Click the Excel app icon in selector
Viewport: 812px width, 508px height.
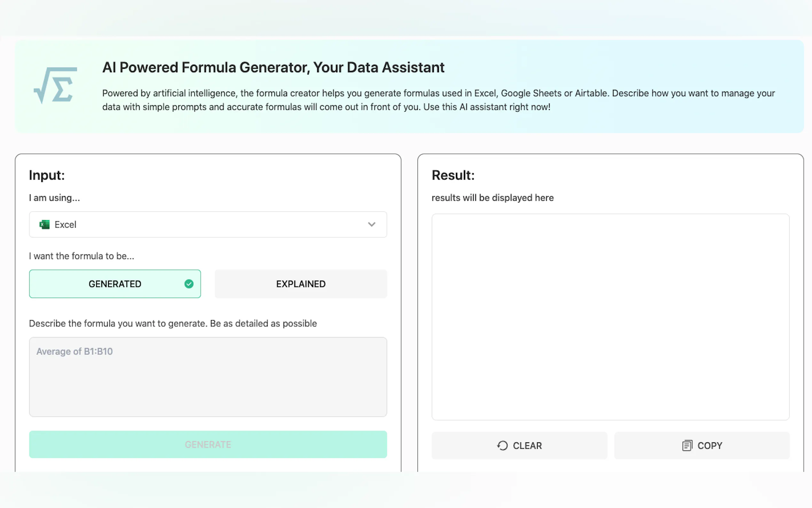(x=44, y=225)
